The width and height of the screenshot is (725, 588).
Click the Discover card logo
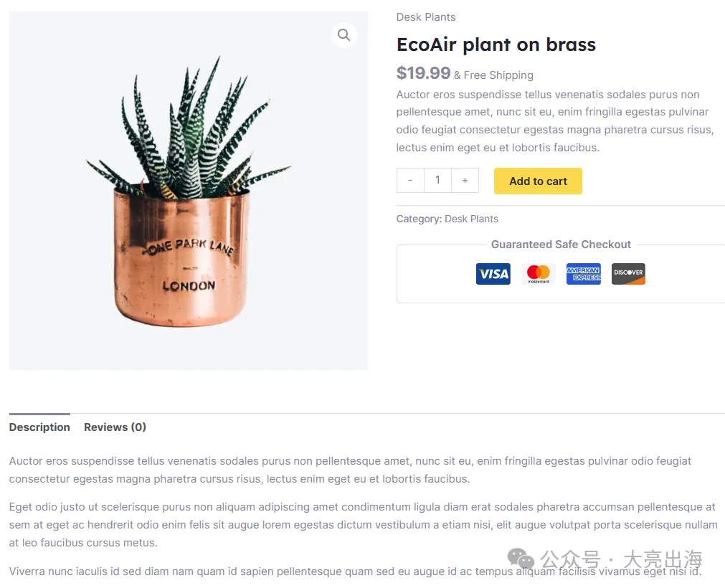pyautogui.click(x=628, y=274)
